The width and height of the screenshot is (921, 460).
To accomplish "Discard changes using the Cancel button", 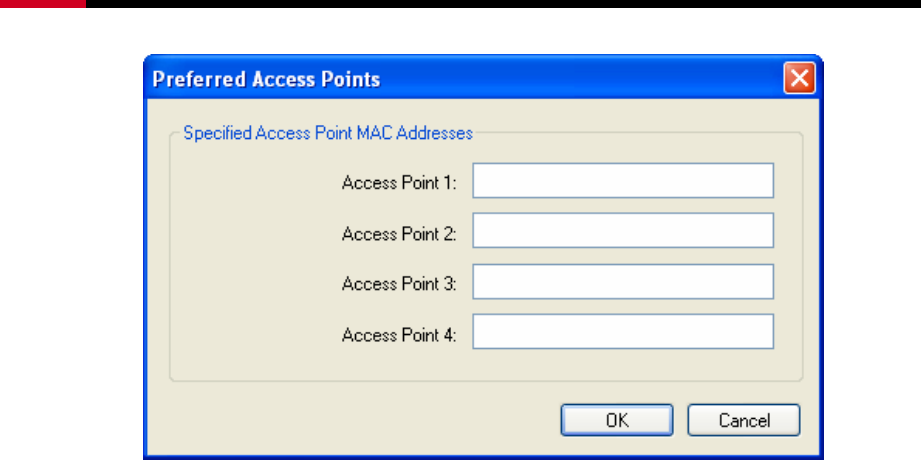I will point(744,420).
